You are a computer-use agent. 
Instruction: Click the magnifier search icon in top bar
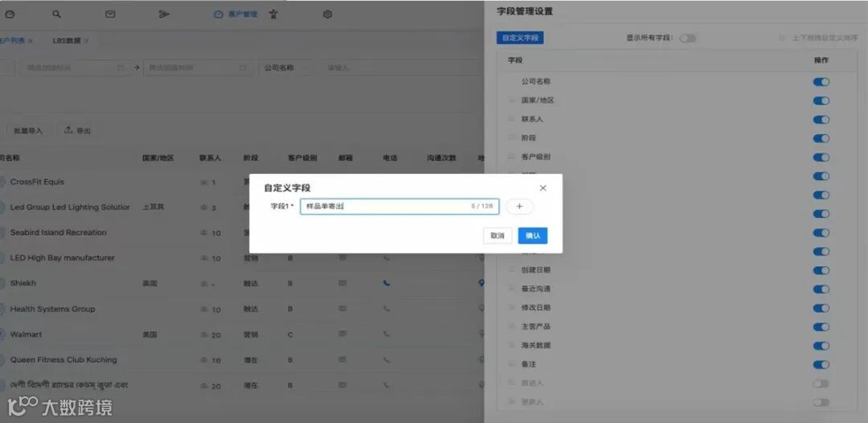tap(56, 14)
